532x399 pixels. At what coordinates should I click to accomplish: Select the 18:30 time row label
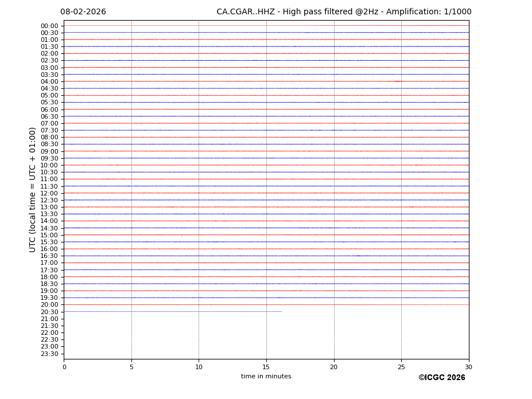click(49, 284)
